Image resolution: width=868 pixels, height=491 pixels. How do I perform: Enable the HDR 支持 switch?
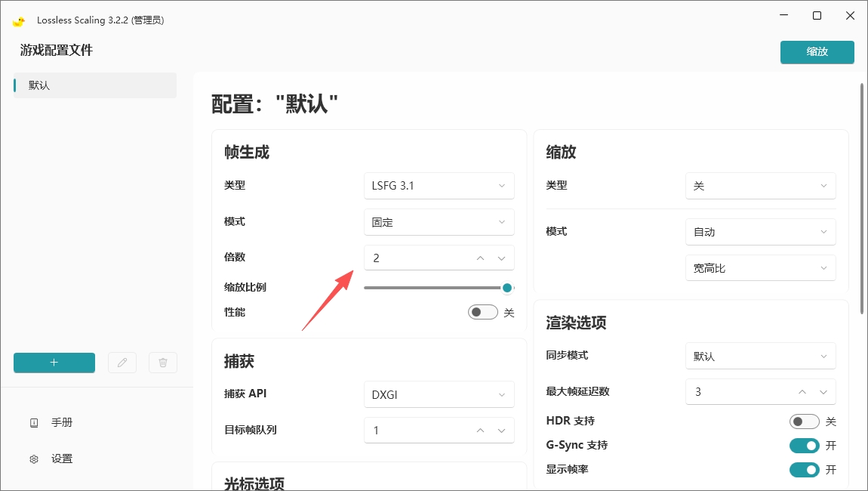805,422
